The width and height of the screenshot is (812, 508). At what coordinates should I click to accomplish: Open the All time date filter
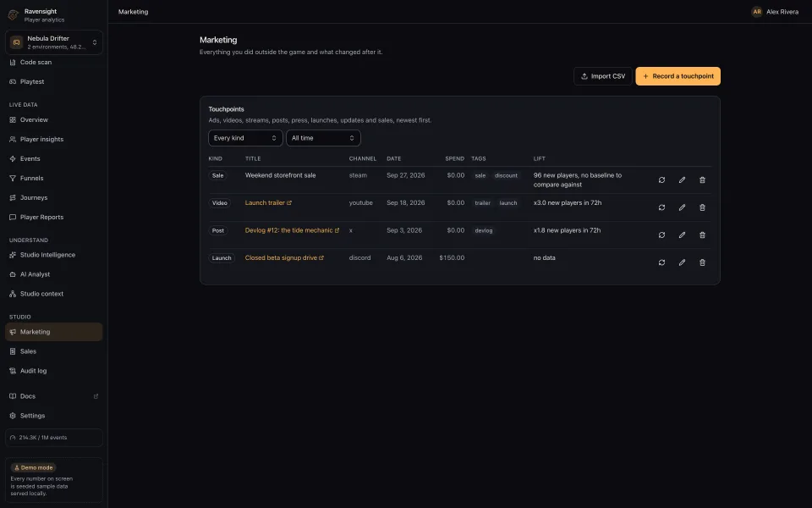click(x=323, y=138)
